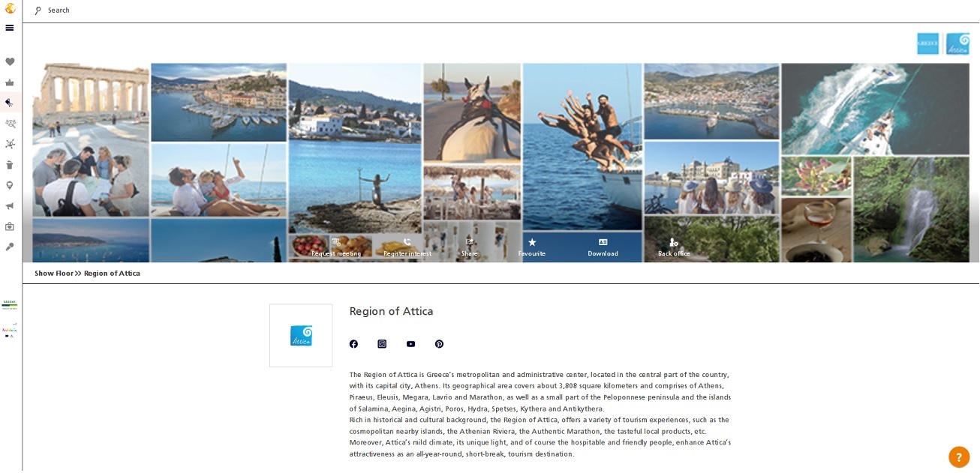
Task: Open the location pin icon in the sidebar
Action: click(x=10, y=185)
